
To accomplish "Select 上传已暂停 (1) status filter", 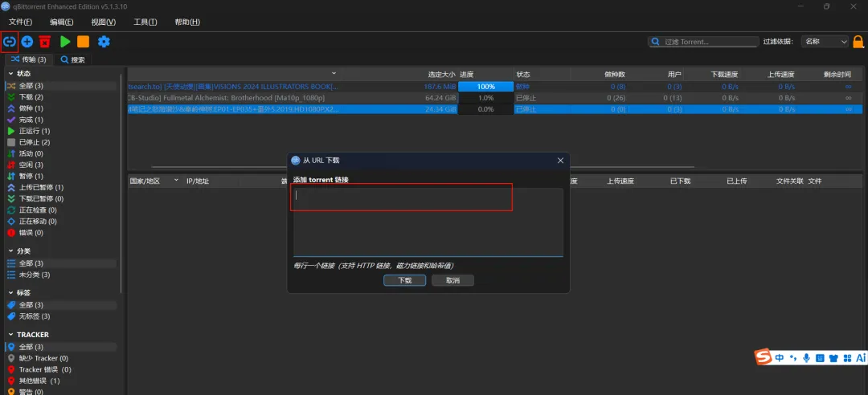I will [x=61, y=188].
